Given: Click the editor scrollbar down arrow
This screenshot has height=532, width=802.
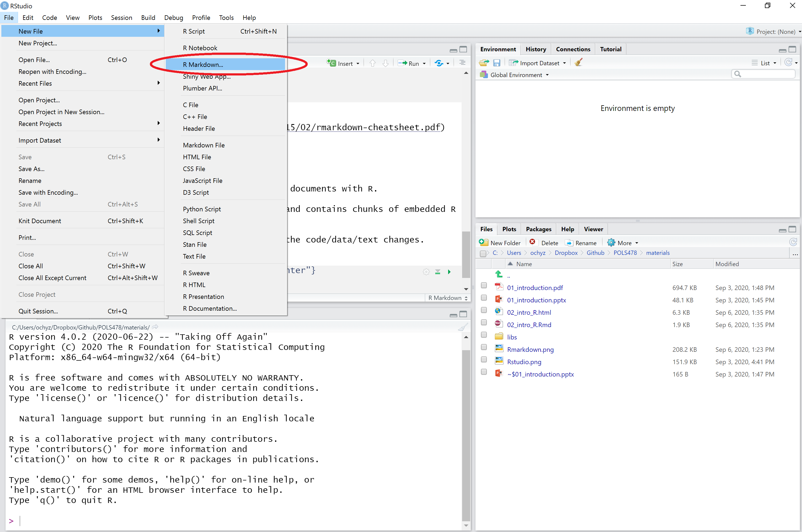Looking at the screenshot, I should tap(466, 289).
